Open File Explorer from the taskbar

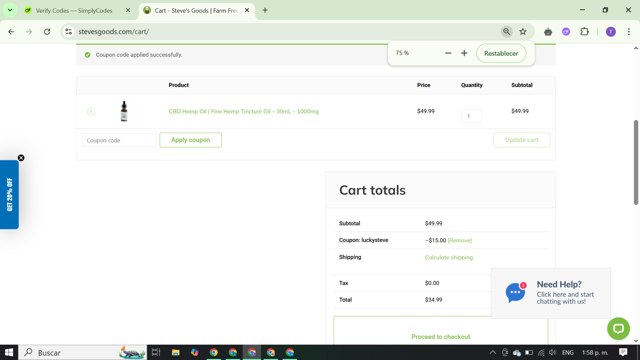(x=176, y=352)
